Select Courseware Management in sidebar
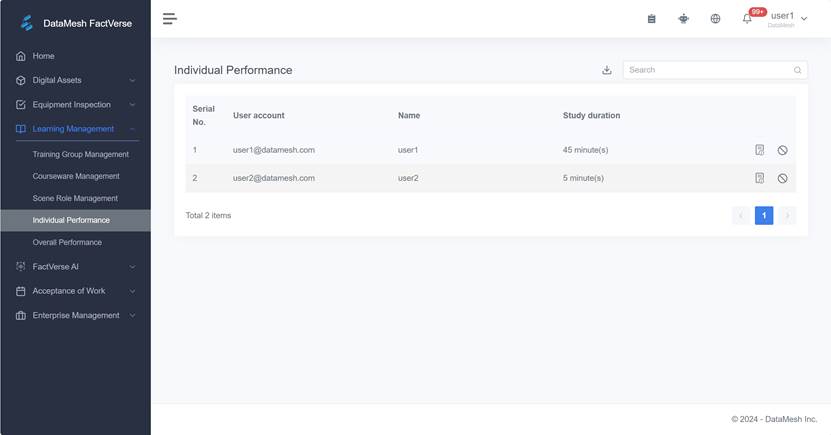Screen dimensions: 831x435 [x=76, y=176]
